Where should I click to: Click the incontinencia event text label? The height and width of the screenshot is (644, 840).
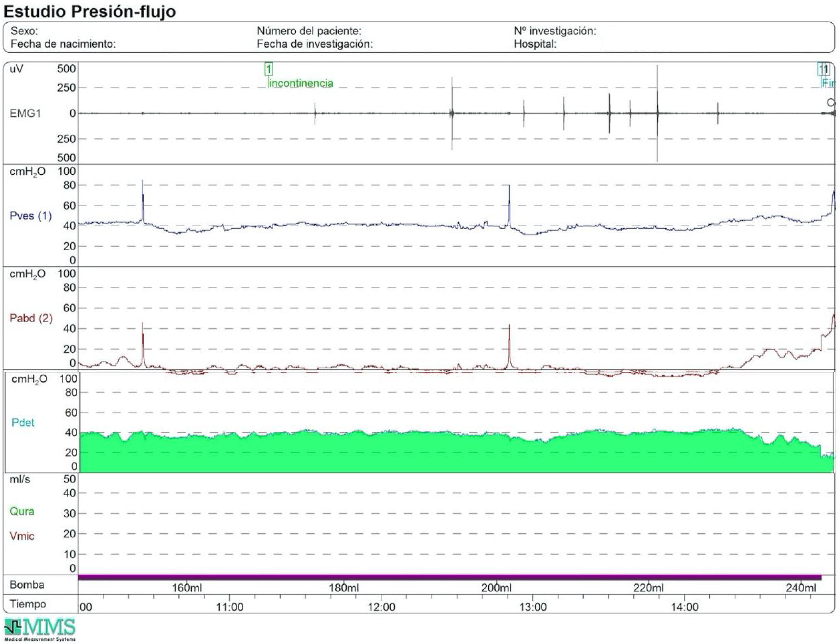(301, 83)
